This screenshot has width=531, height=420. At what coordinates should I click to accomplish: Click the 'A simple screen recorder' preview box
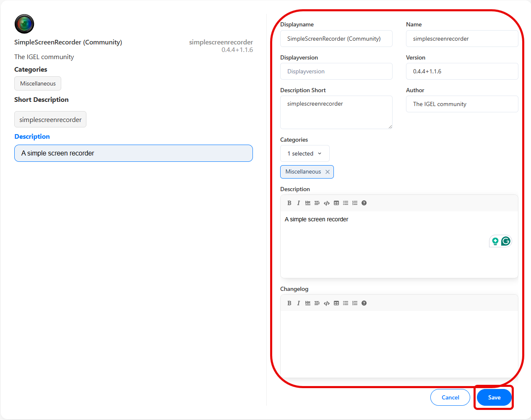tap(133, 153)
